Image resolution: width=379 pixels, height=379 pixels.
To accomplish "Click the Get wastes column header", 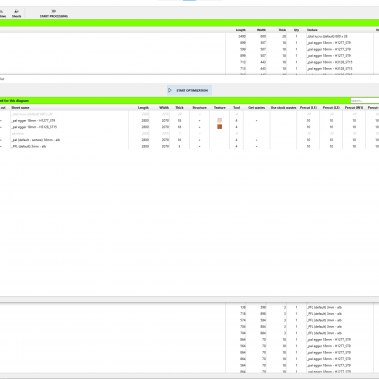I will click(x=256, y=108).
